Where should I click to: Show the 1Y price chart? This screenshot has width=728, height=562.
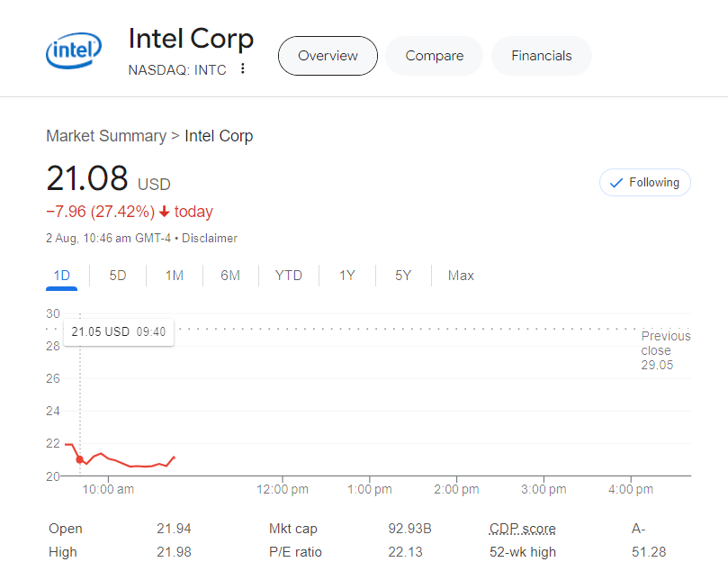click(346, 276)
